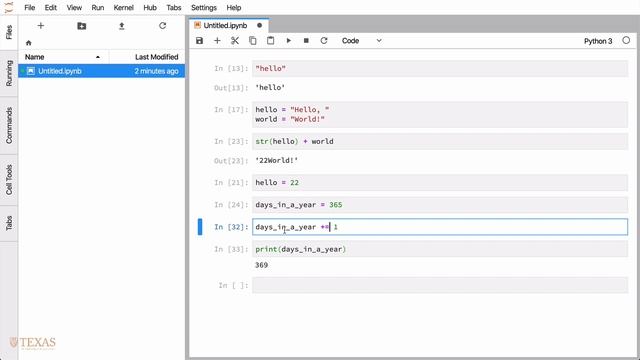
Task: Click the empty last code cell
Action: click(440, 285)
